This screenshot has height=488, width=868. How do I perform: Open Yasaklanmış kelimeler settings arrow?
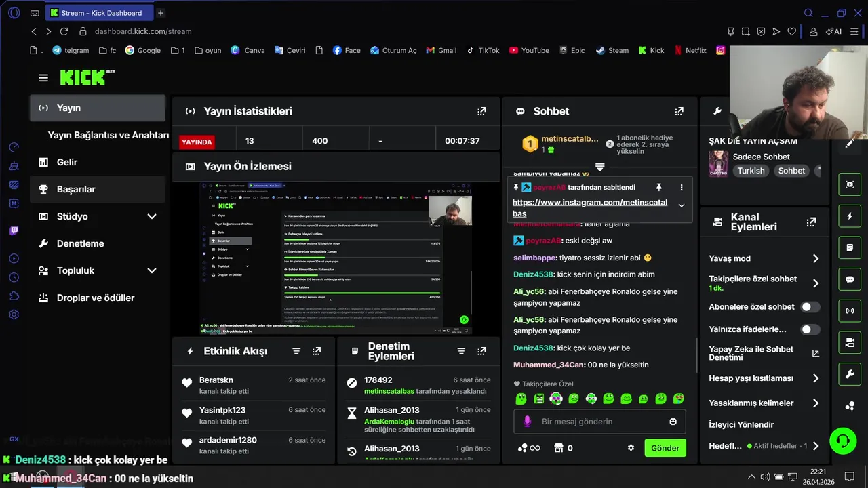(816, 403)
